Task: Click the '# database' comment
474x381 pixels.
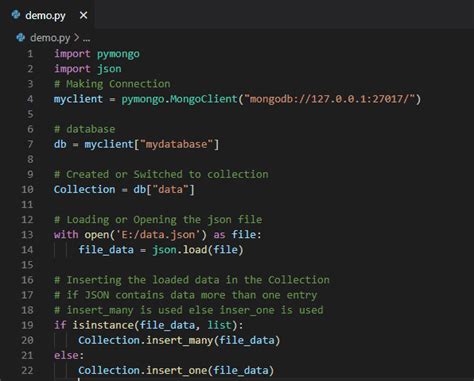Action: (x=85, y=129)
